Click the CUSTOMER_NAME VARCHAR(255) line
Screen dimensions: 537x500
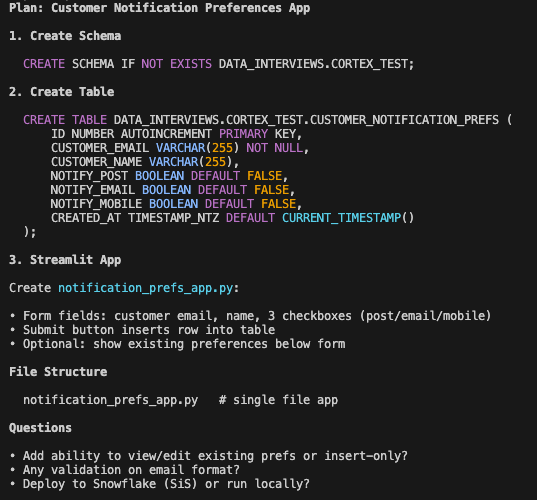(x=145, y=162)
